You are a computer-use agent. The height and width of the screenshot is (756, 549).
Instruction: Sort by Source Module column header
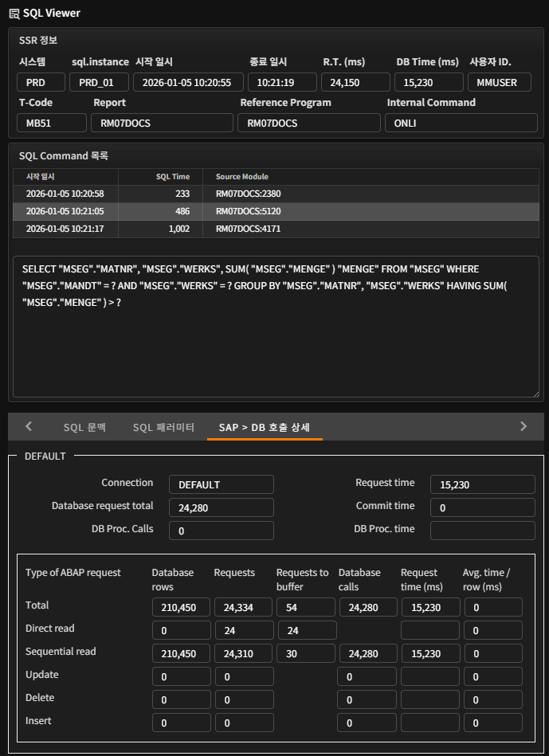tap(371, 177)
